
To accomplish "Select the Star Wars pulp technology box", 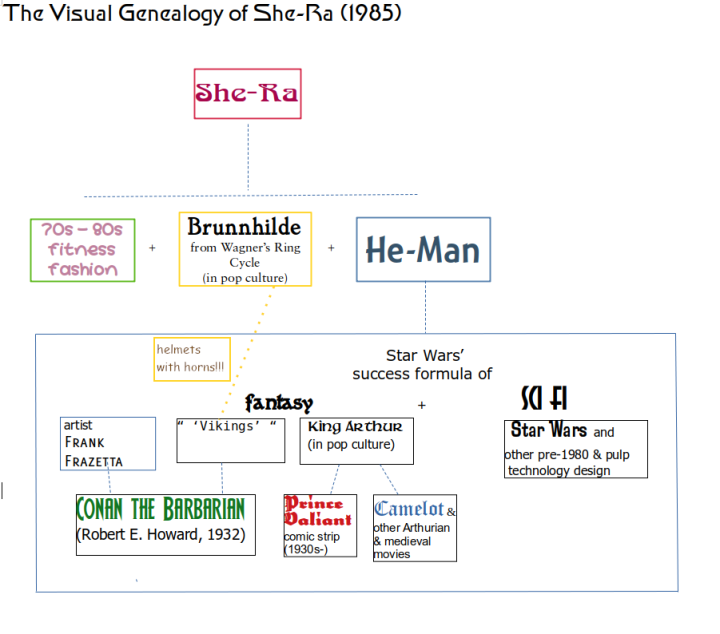I will click(575, 449).
